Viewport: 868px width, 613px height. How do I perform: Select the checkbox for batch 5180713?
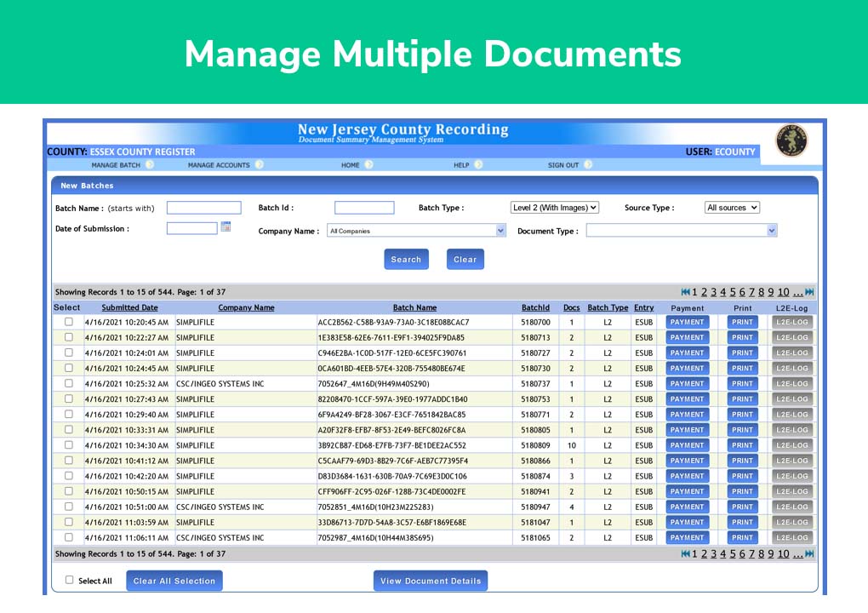pyautogui.click(x=69, y=337)
